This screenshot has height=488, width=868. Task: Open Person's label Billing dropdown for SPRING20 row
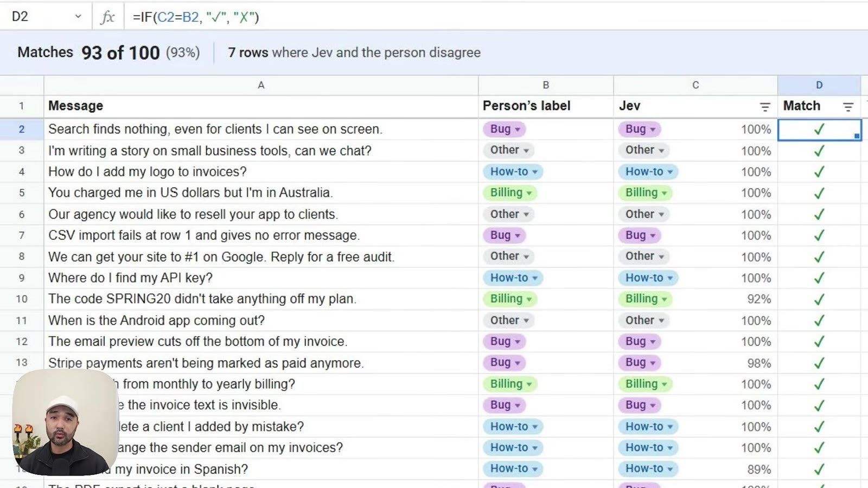[510, 299]
